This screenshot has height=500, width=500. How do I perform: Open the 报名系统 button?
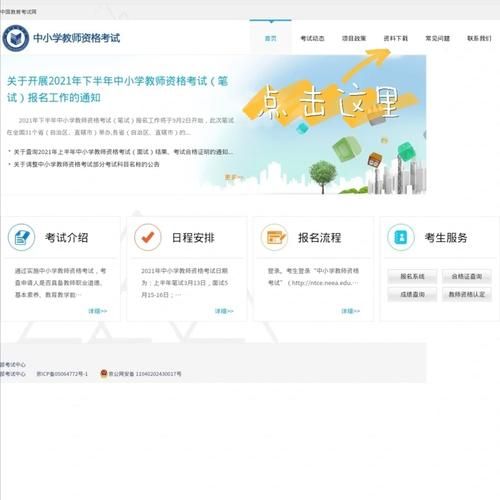pos(412,276)
